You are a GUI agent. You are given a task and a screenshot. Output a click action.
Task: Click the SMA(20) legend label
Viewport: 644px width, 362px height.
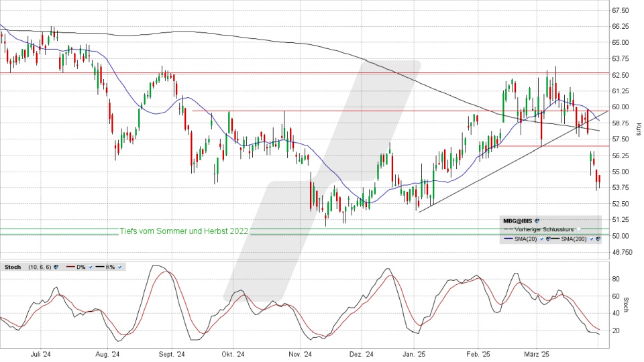(x=526, y=239)
